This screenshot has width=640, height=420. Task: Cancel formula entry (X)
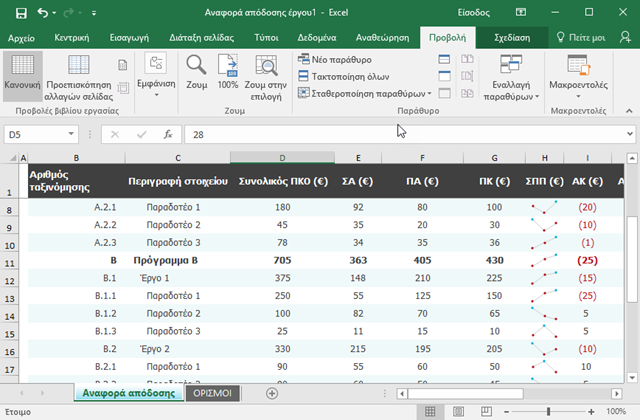click(115, 135)
